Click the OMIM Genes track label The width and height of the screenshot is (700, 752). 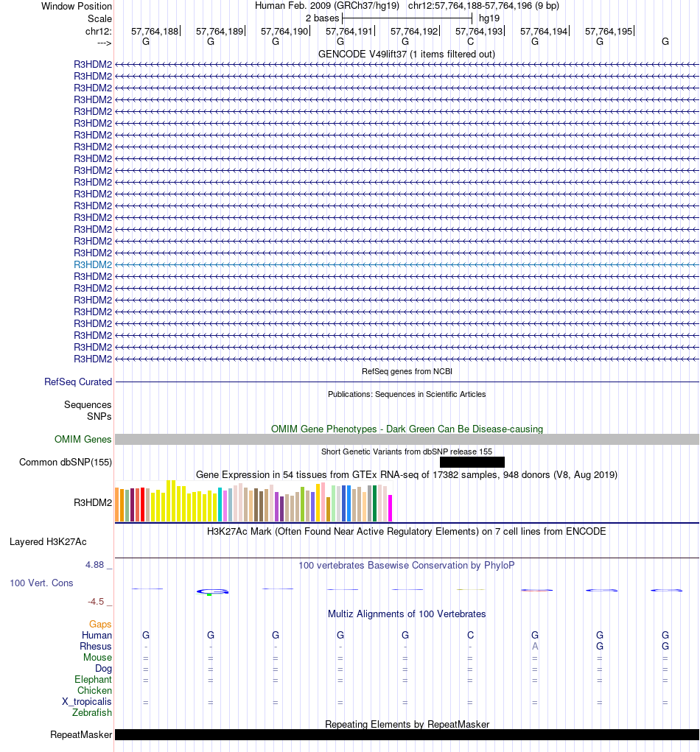coord(83,439)
